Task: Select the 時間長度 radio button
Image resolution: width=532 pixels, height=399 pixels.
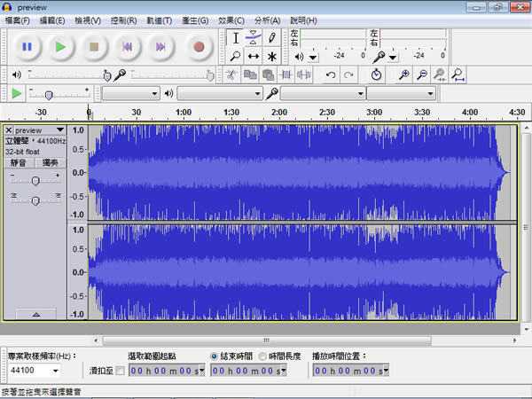Action: (x=263, y=355)
